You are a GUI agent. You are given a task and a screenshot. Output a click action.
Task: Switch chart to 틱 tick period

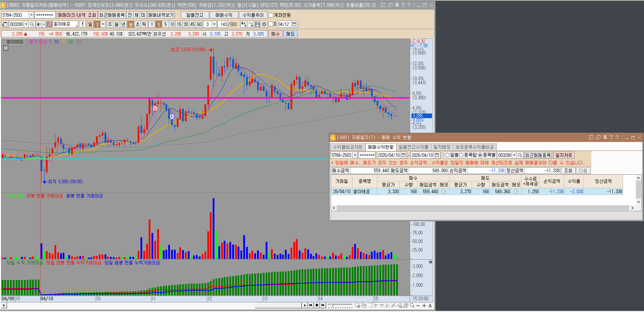pos(144,24)
